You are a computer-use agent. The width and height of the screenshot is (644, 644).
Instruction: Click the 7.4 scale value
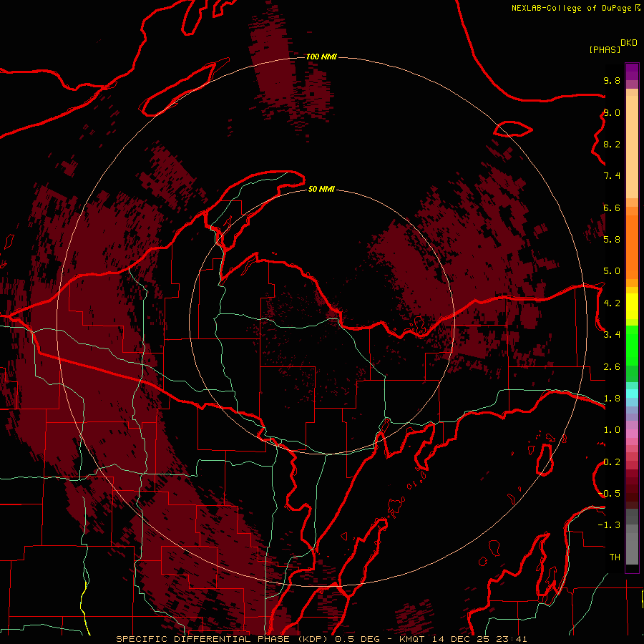[x=612, y=176]
